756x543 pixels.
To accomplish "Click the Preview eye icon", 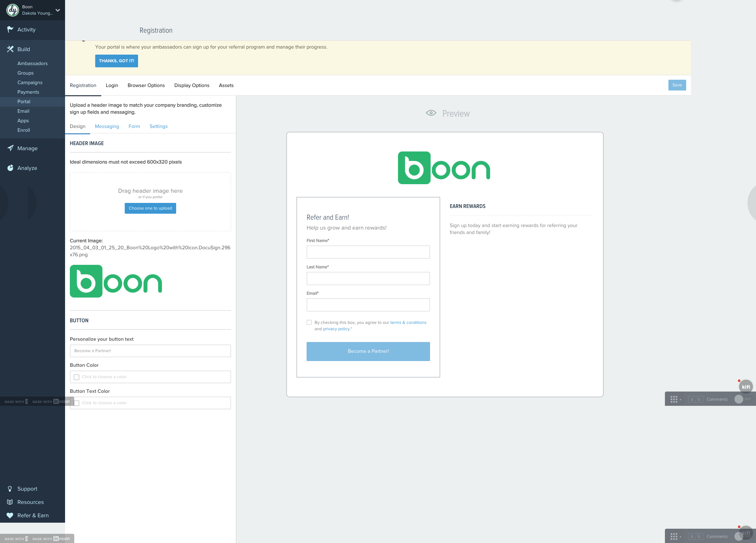I will 431,113.
